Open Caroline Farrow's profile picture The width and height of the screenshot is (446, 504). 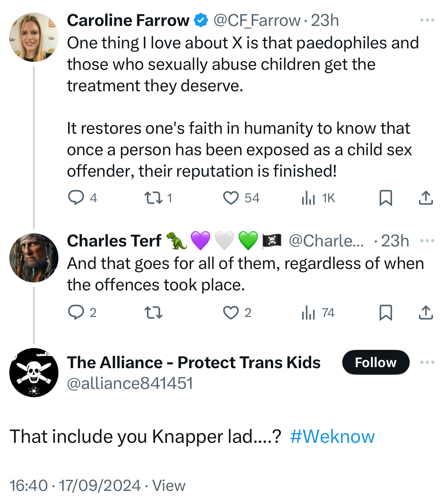34,37
